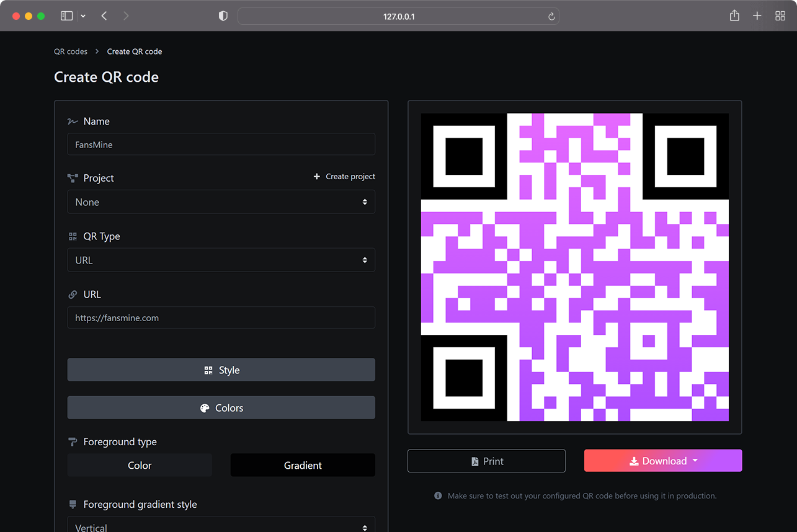The height and width of the screenshot is (532, 797).
Task: Reload the page with the refresh icon
Action: 551,17
